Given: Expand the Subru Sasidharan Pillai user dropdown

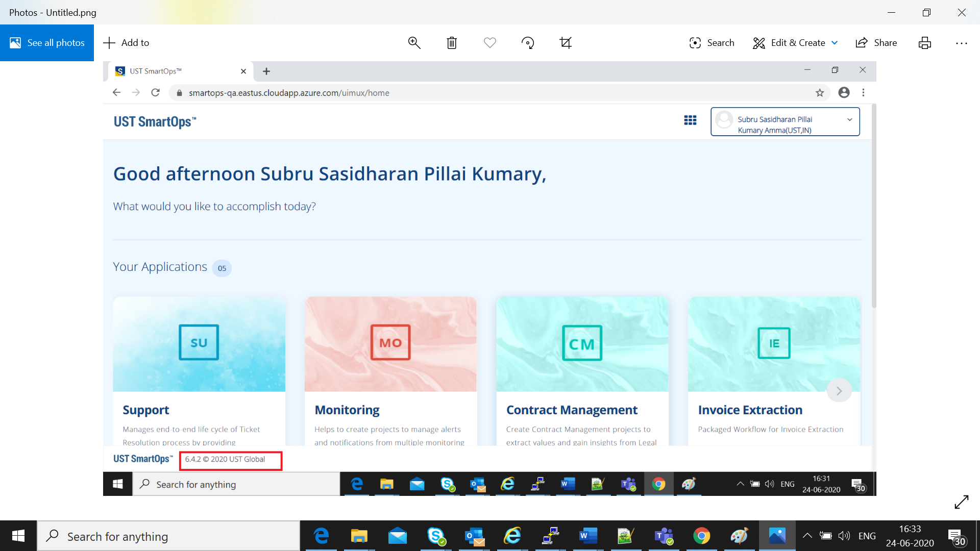Looking at the screenshot, I should [x=785, y=121].
